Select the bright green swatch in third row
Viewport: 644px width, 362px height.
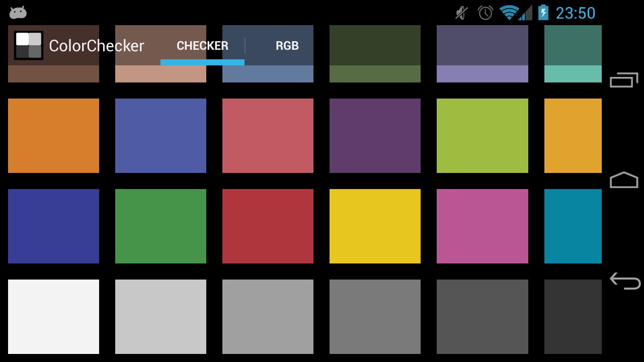[160, 226]
